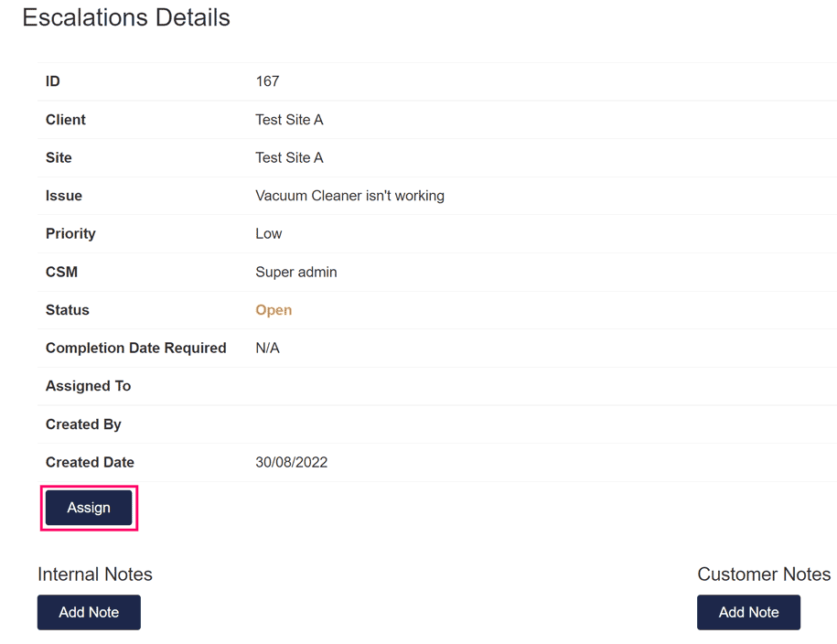Click the Assigned To row label

(88, 386)
